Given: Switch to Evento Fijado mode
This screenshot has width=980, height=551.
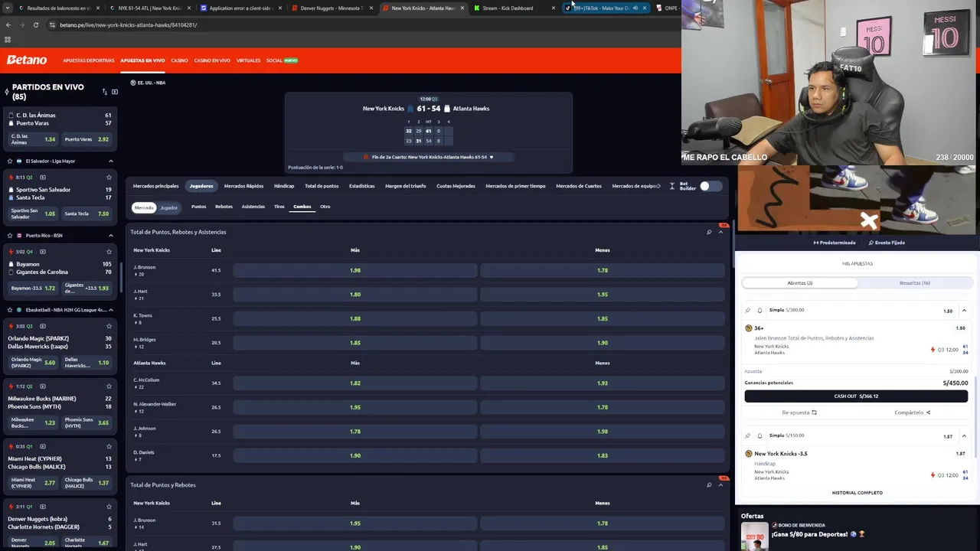Looking at the screenshot, I should tap(887, 243).
